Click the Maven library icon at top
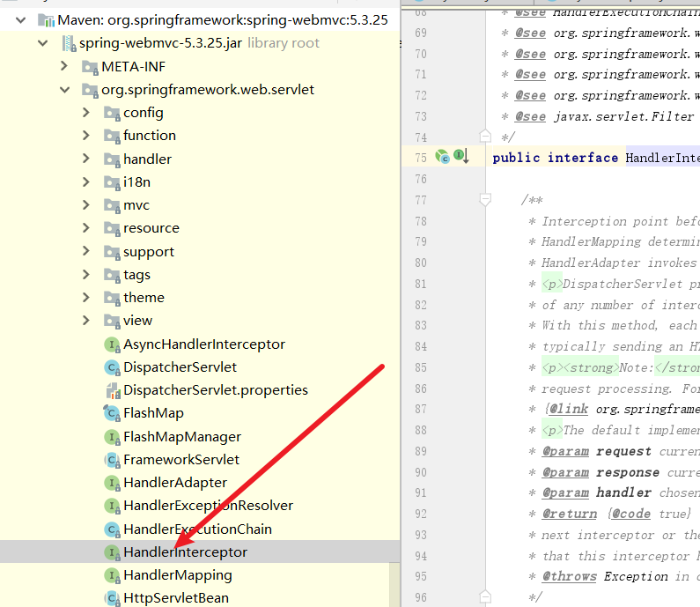 click(46, 20)
